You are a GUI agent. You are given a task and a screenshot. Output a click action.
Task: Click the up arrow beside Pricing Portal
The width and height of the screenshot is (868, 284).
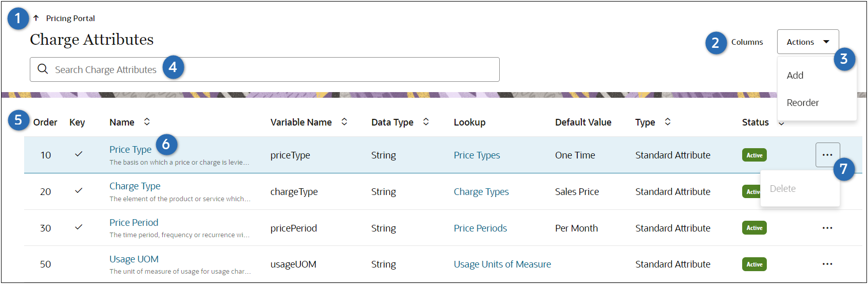[36, 18]
